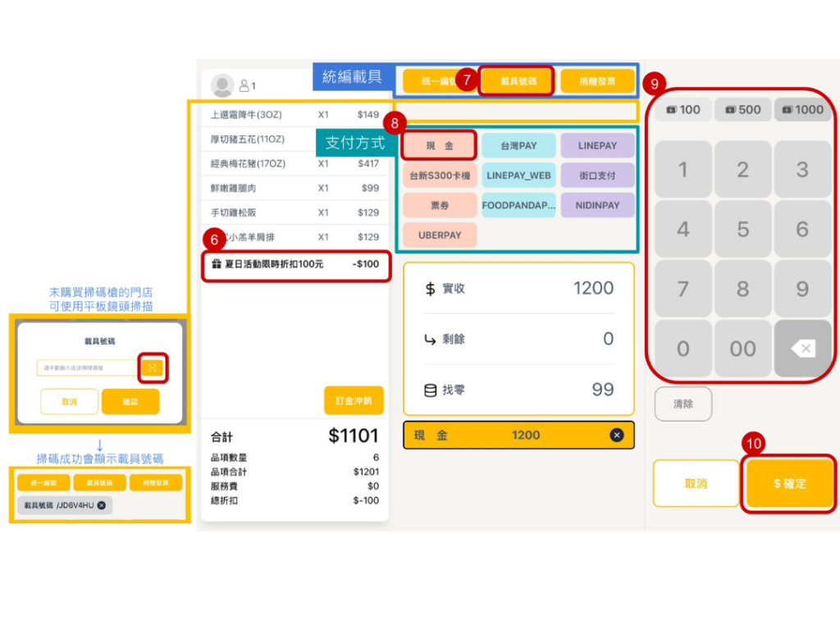Remove the scanned carrier number JD6V4HU
The width and height of the screenshot is (840, 630).
[102, 505]
